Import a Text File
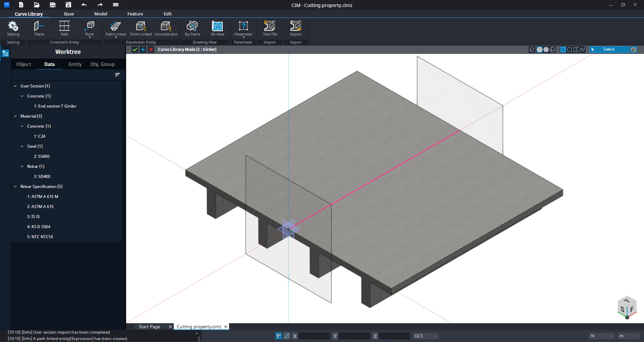Image resolution: width=644 pixels, height=342 pixels. 270,28
